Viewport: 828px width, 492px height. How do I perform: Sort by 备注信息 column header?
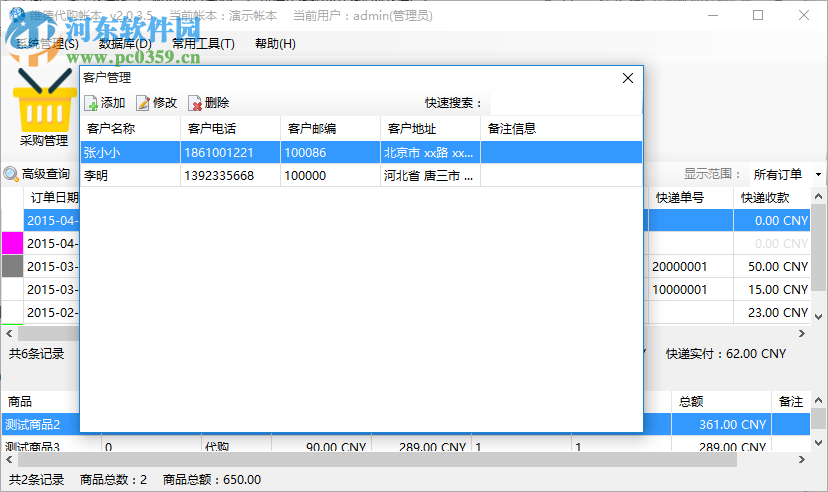coord(561,128)
